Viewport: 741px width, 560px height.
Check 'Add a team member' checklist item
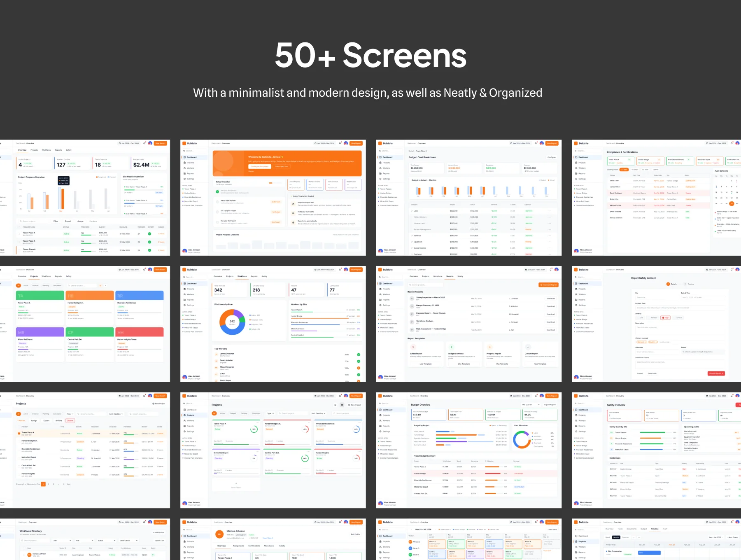coord(217,201)
